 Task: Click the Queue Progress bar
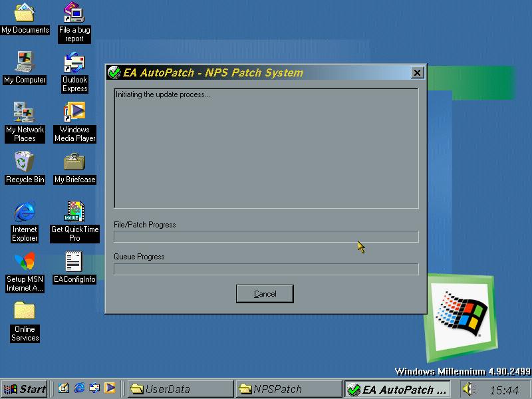pyautogui.click(x=266, y=269)
